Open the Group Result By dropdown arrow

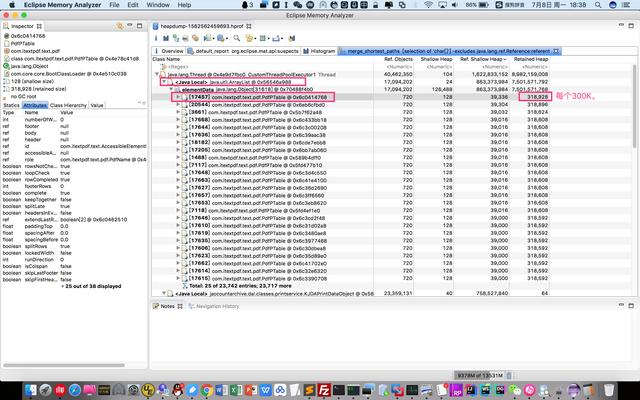click(254, 39)
